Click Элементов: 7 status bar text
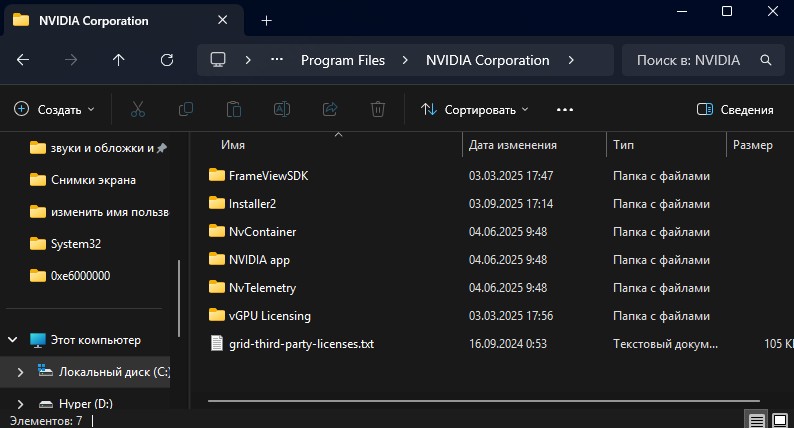The height and width of the screenshot is (428, 794). point(46,421)
